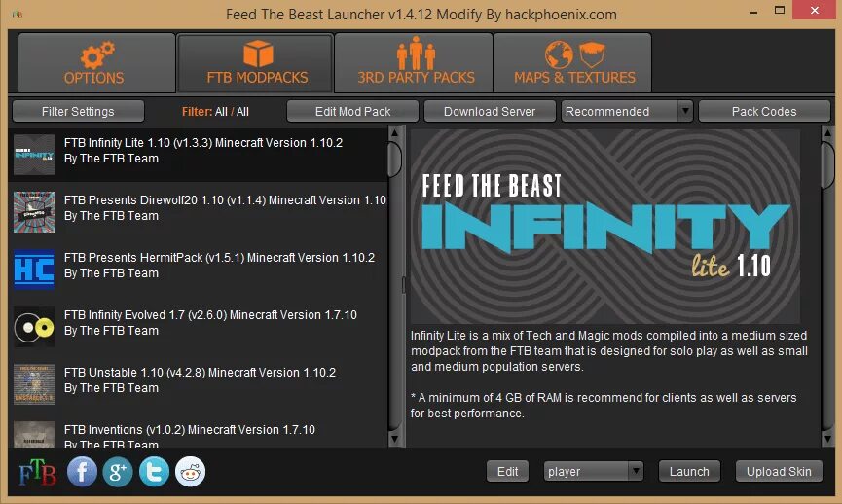Viewport: 842px width, 504px height.
Task: Select FTB Inventions (v1.0.2) entry
Action: point(199,432)
